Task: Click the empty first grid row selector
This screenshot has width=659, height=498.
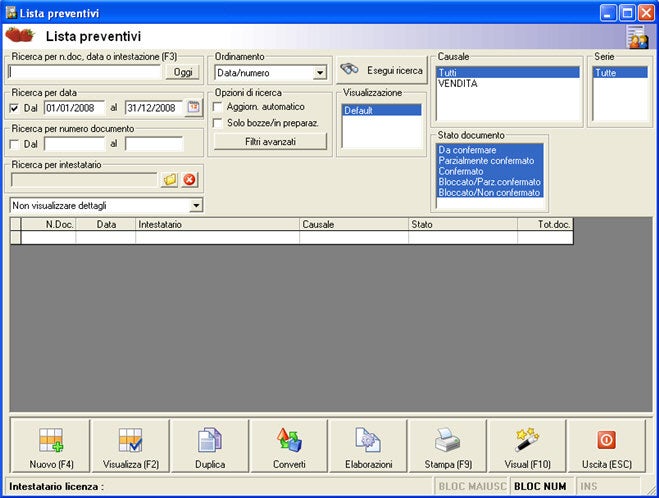Action: (x=16, y=237)
